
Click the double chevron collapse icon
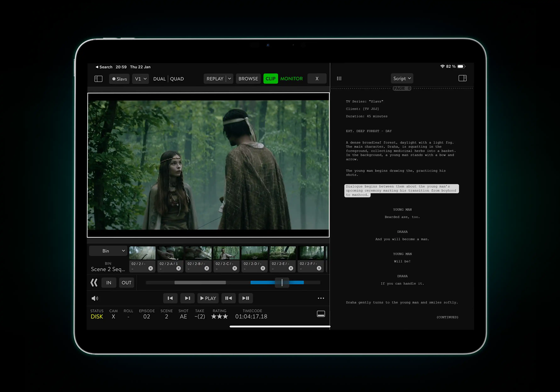coord(94,283)
